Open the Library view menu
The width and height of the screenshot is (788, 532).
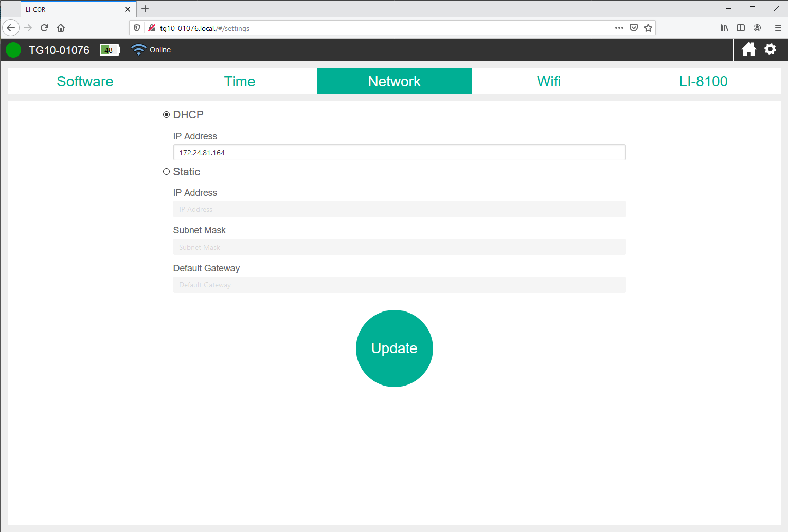[724, 28]
